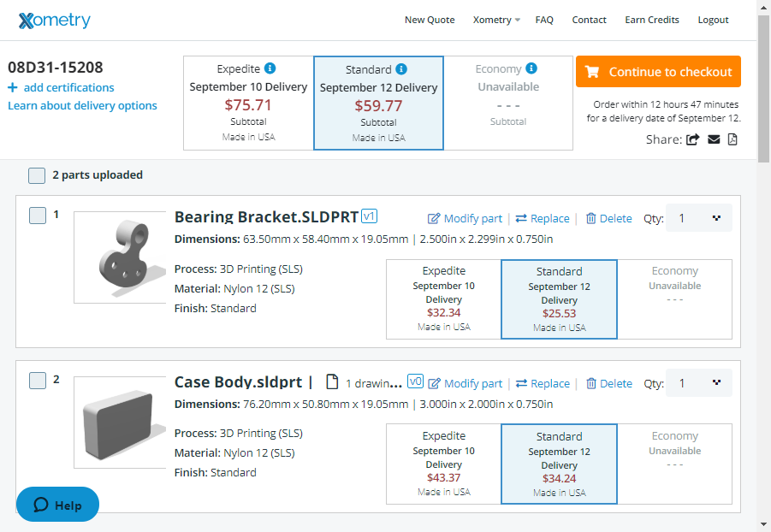Click Delete trash icon for Bearing Bracket

(590, 218)
